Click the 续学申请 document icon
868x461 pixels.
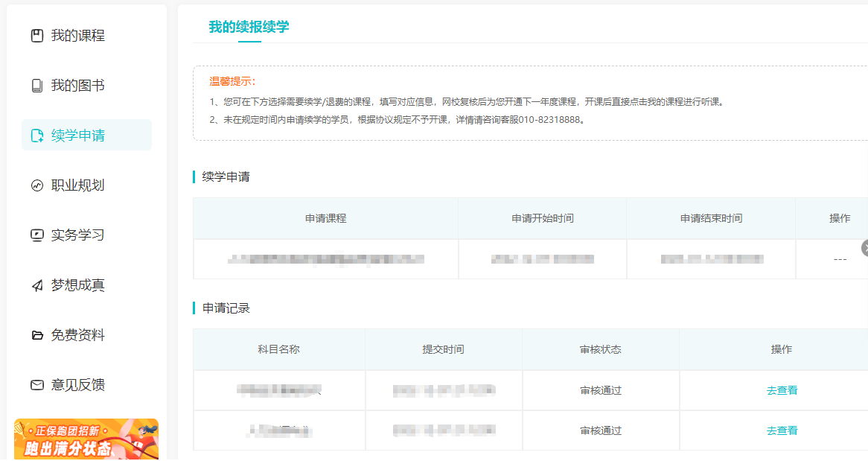[x=36, y=134]
